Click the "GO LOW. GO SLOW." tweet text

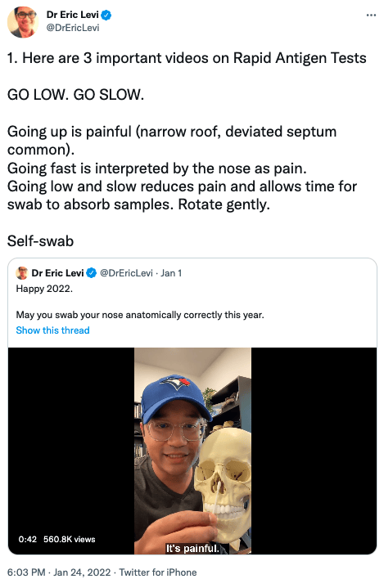click(x=75, y=95)
